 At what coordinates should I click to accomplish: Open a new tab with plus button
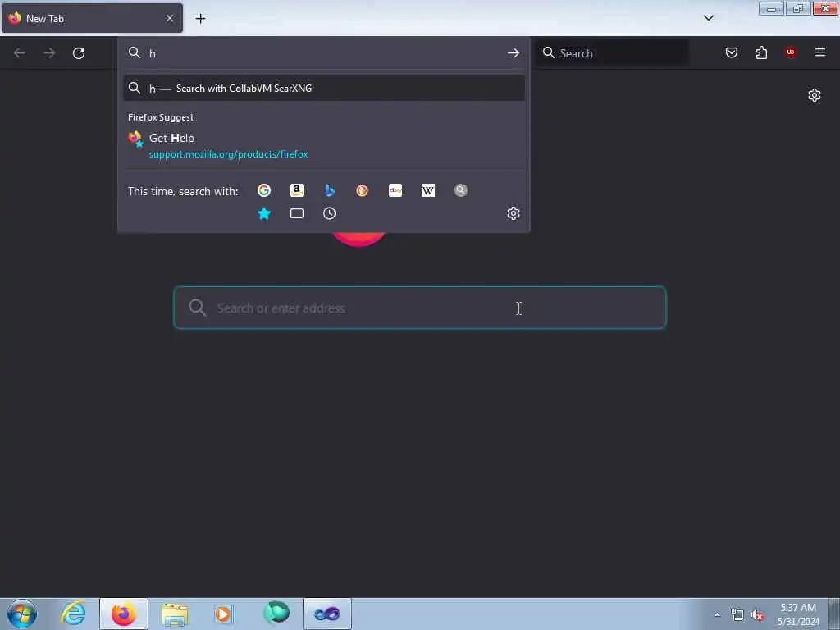(x=200, y=19)
